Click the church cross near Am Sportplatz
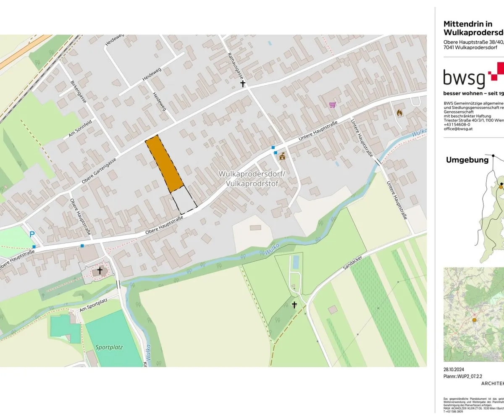Screen dimensions: 504x420 pyautogui.click(x=100, y=270)
